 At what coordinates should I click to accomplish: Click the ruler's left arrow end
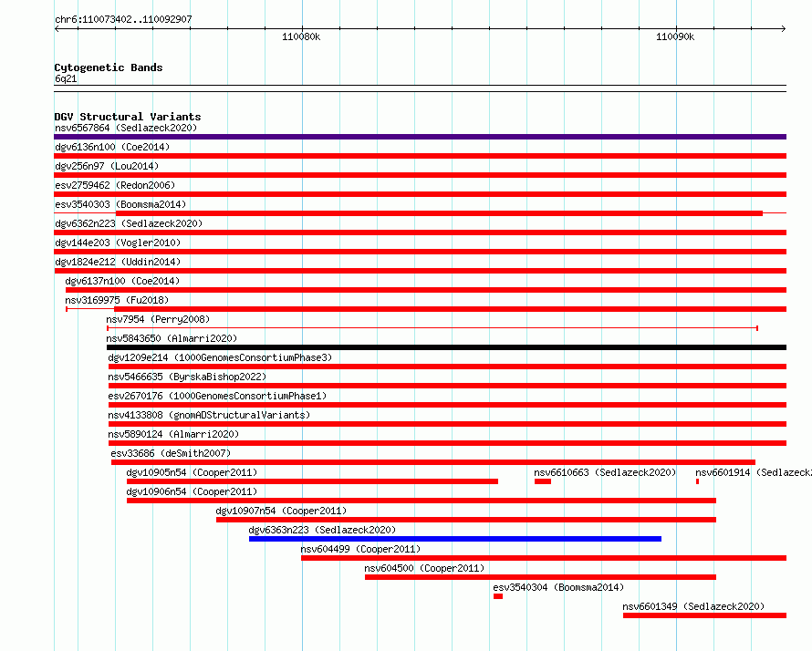coord(57,28)
